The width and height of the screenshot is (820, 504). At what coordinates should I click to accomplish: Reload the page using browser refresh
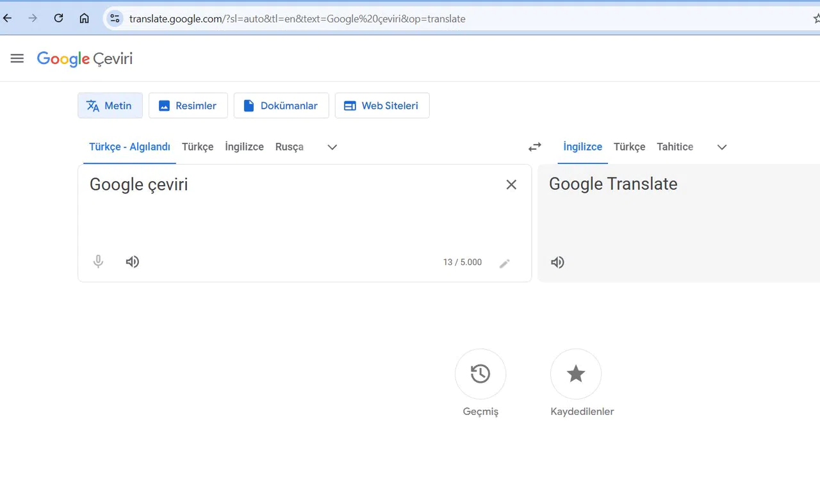58,18
